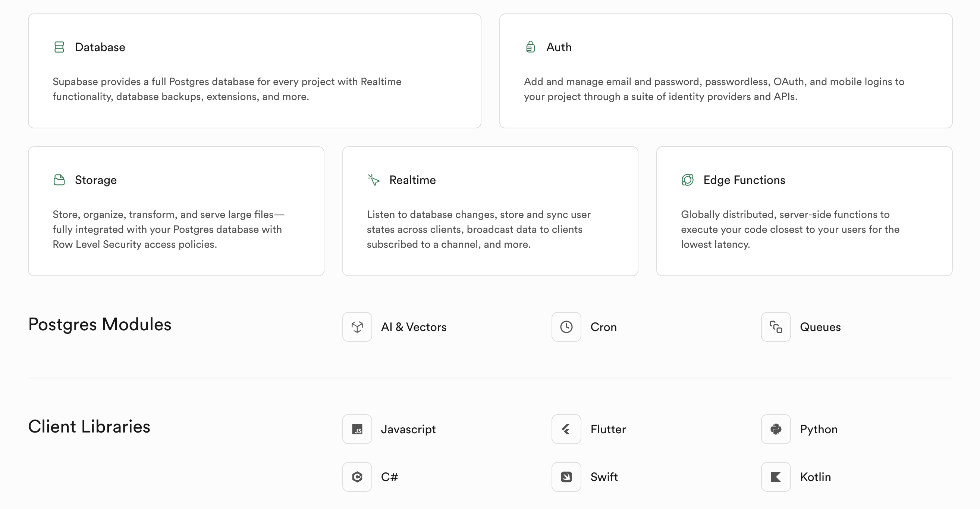This screenshot has width=980, height=509.
Task: Click the Client Libraries heading
Action: click(x=89, y=427)
